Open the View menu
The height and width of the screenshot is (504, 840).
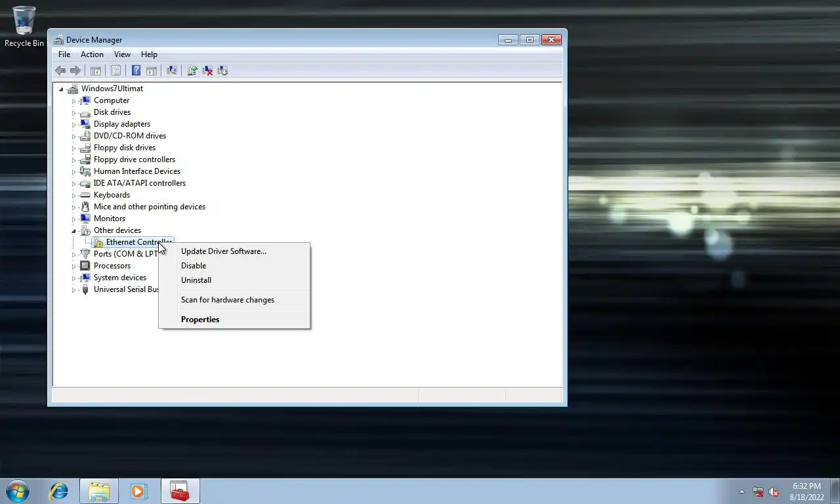click(122, 54)
